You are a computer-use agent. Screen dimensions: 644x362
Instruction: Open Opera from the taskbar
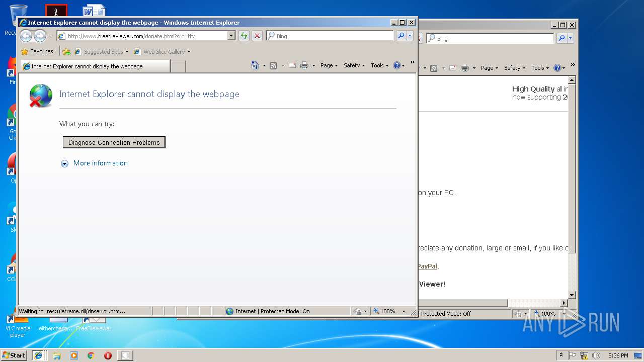[x=108, y=355]
